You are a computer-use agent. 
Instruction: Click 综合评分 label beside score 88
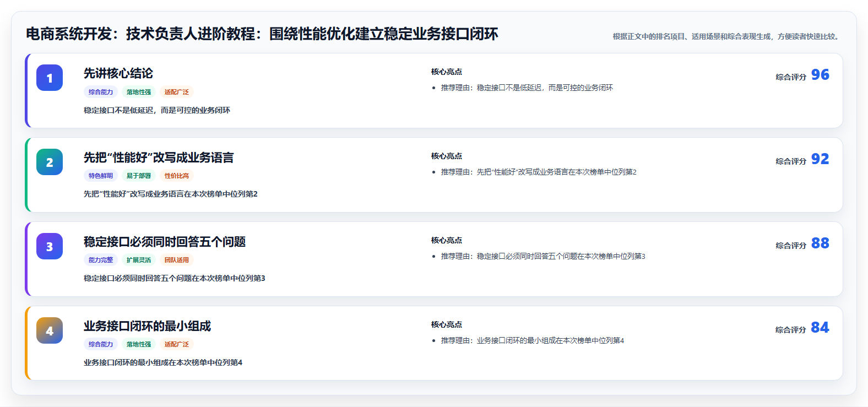point(791,246)
